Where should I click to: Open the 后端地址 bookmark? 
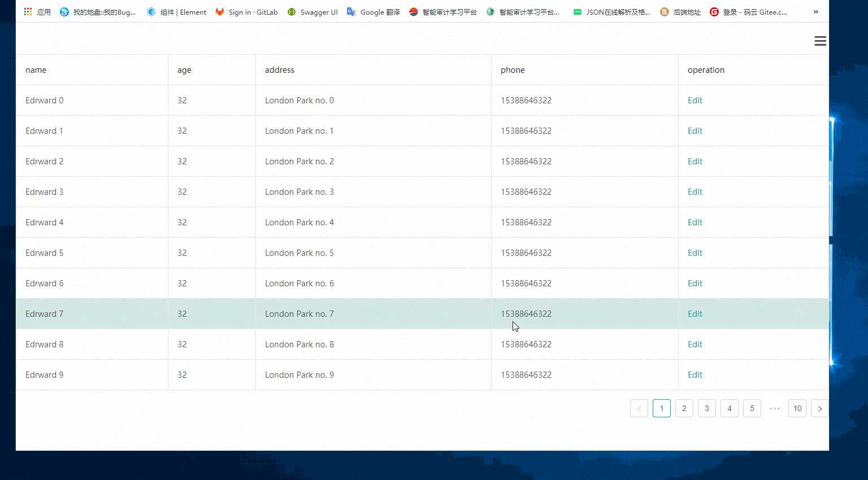click(680, 12)
